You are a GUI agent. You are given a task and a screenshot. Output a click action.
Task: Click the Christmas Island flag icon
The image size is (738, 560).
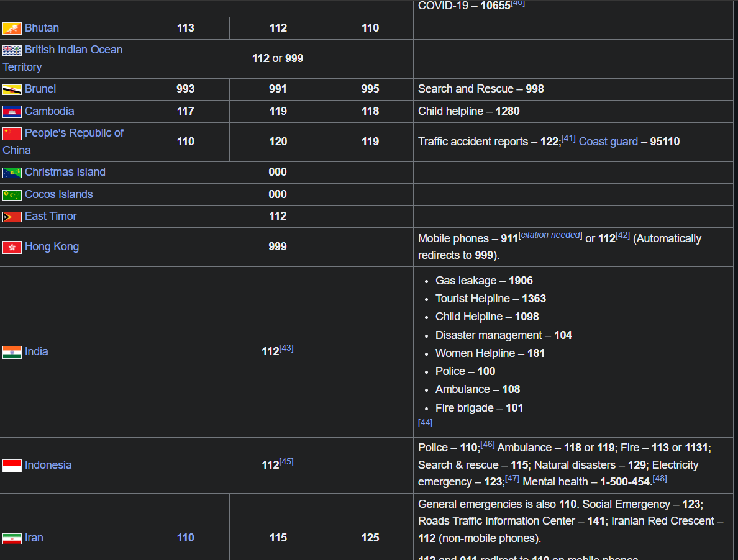tap(12, 173)
